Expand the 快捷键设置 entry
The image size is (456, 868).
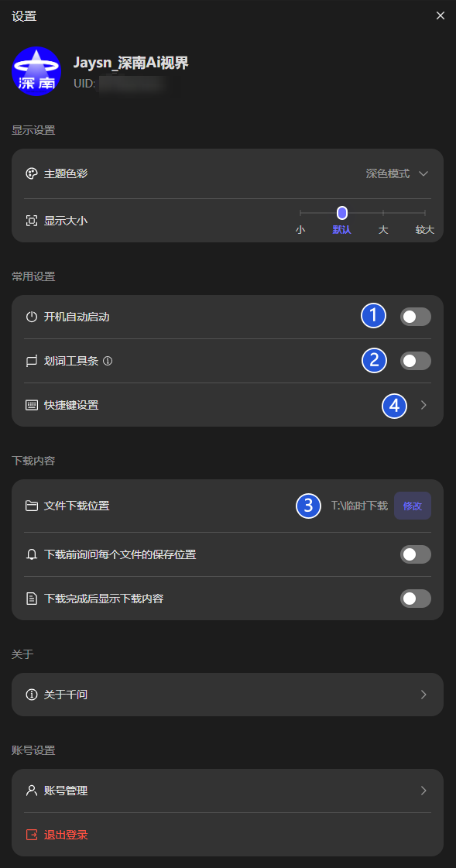pyautogui.click(x=423, y=405)
